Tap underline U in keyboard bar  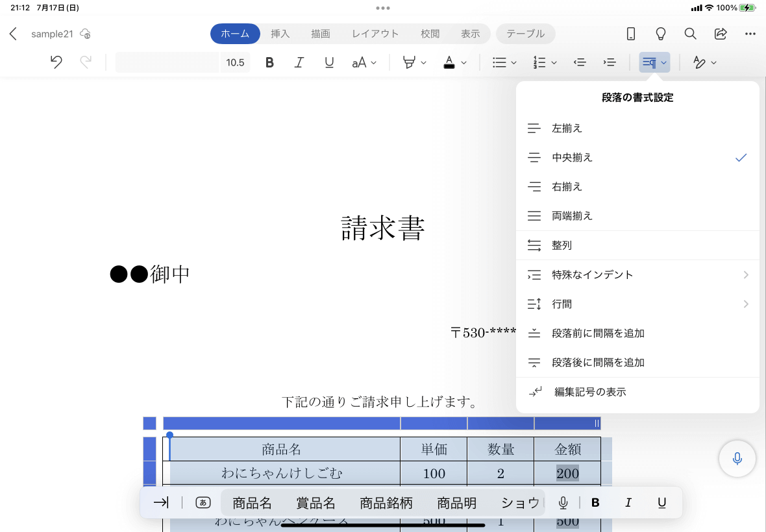pyautogui.click(x=661, y=503)
